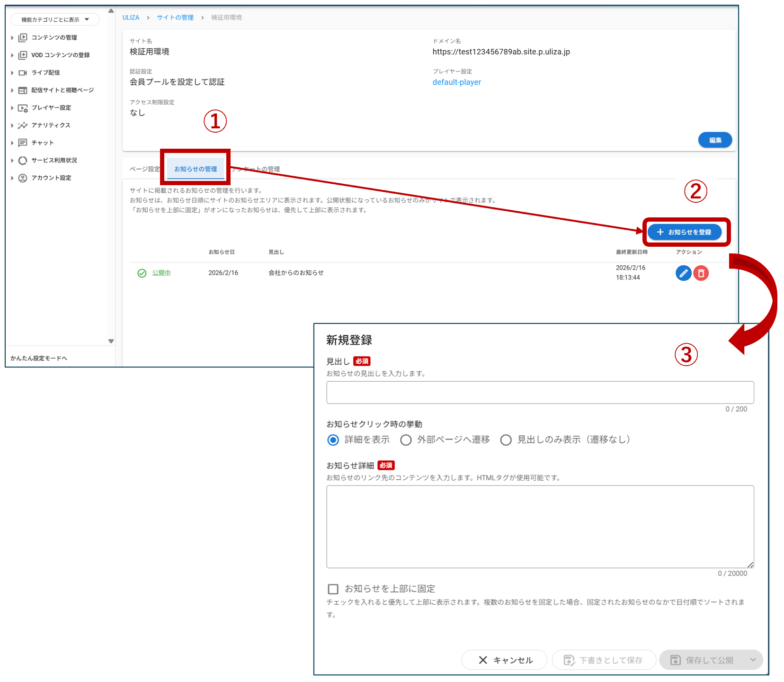Open the 機能カテゴリごとに表示 dropdown
Image resolution: width=784 pixels, height=682 pixels.
55,19
